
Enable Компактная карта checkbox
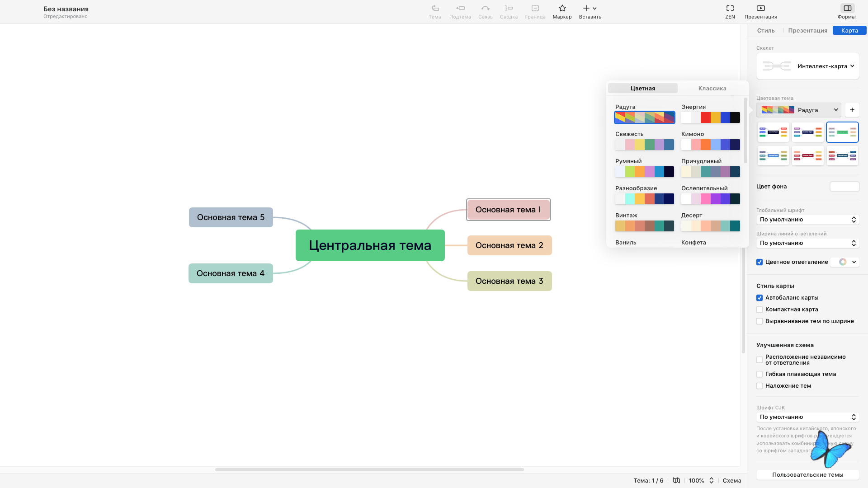759,310
